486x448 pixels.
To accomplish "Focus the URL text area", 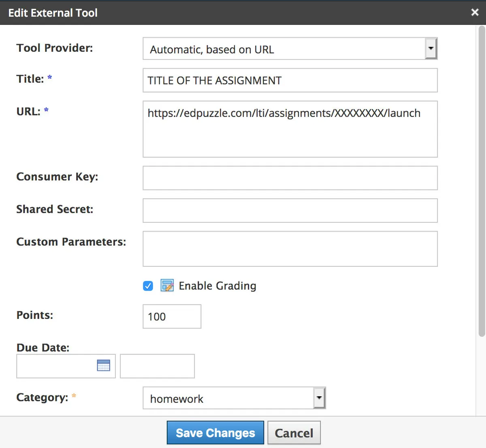I will [x=290, y=129].
